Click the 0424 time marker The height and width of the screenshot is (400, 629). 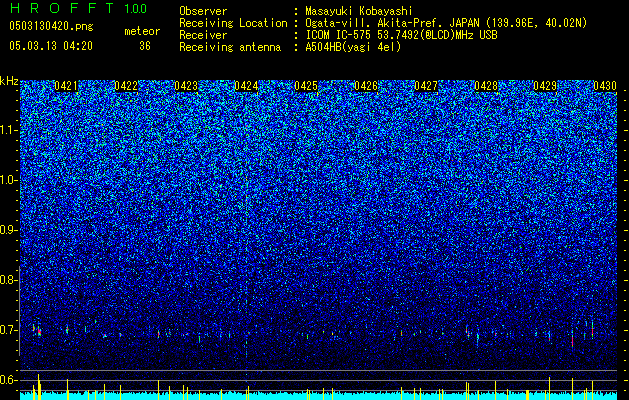pos(246,86)
